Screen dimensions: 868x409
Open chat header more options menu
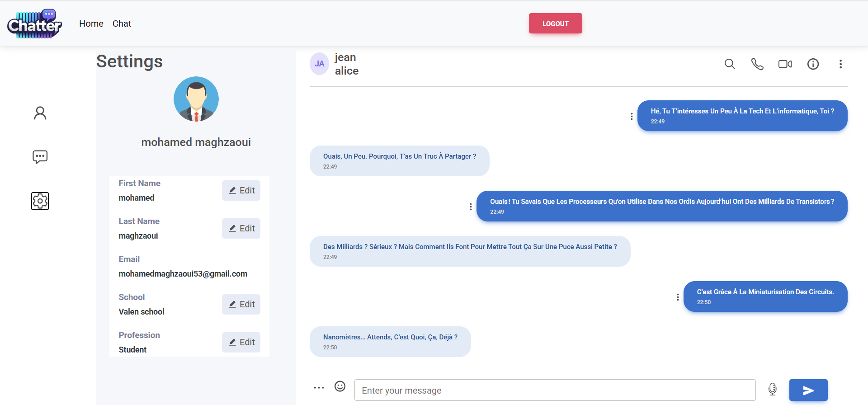click(x=840, y=64)
